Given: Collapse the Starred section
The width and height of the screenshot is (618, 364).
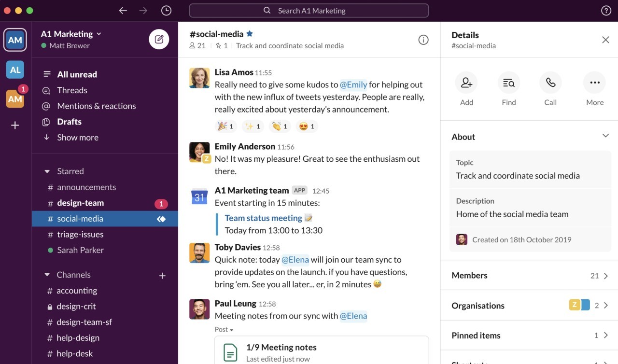Looking at the screenshot, I should (47, 171).
